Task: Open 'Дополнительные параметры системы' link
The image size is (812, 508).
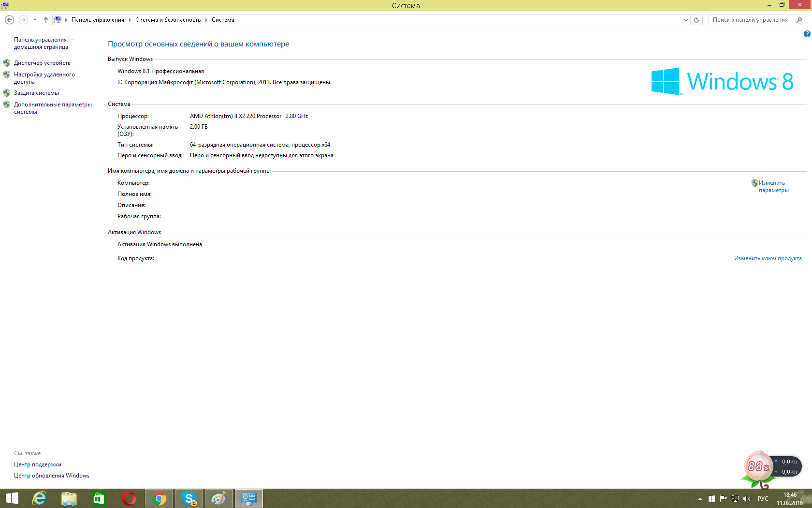Action: point(53,108)
